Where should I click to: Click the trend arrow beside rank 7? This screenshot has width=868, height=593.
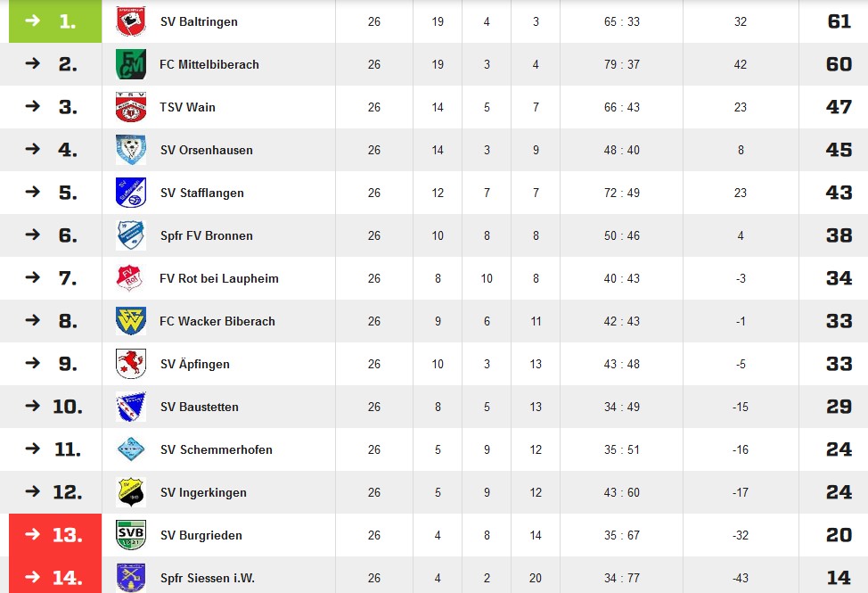33,276
